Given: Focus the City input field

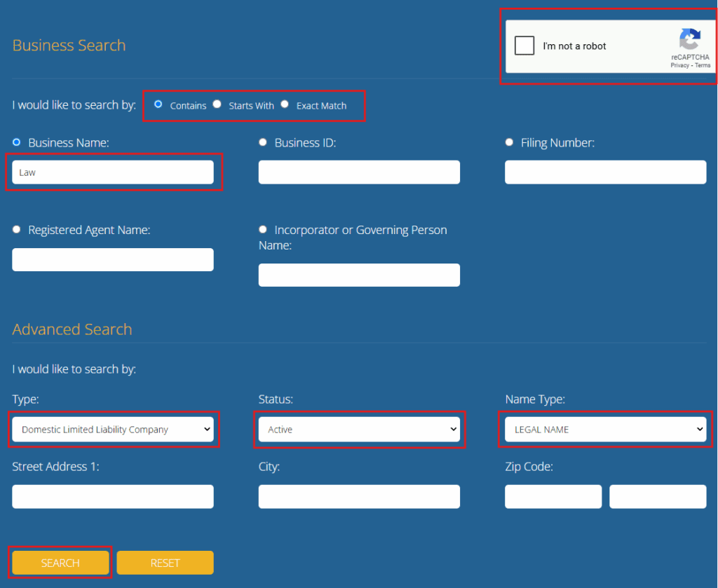Looking at the screenshot, I should pos(359,496).
